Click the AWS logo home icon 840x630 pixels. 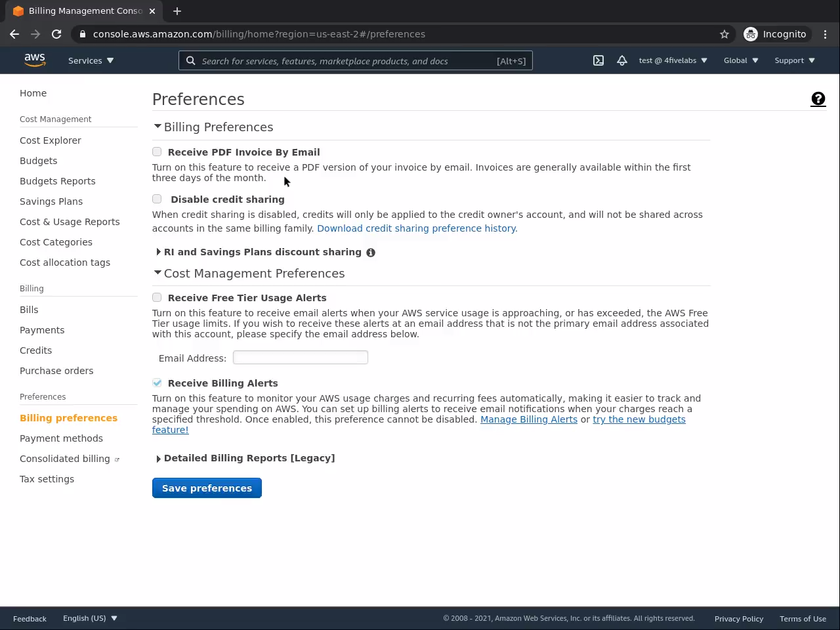[x=35, y=60]
